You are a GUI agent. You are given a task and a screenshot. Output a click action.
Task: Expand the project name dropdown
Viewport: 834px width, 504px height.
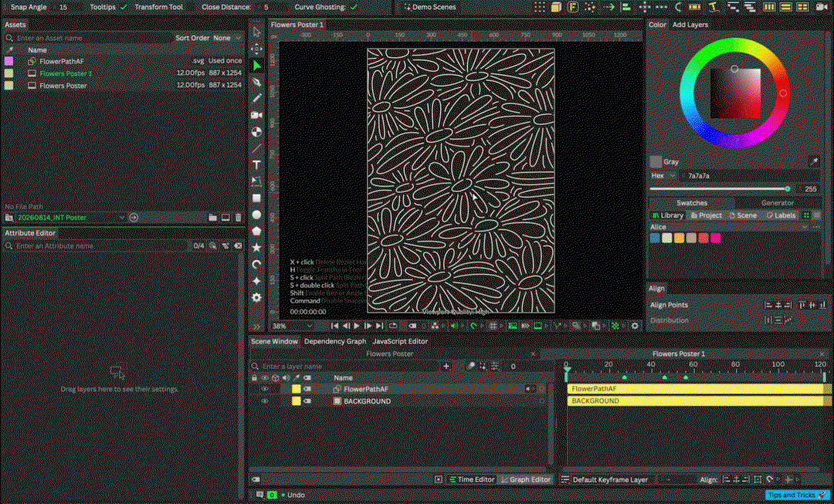coord(70,218)
